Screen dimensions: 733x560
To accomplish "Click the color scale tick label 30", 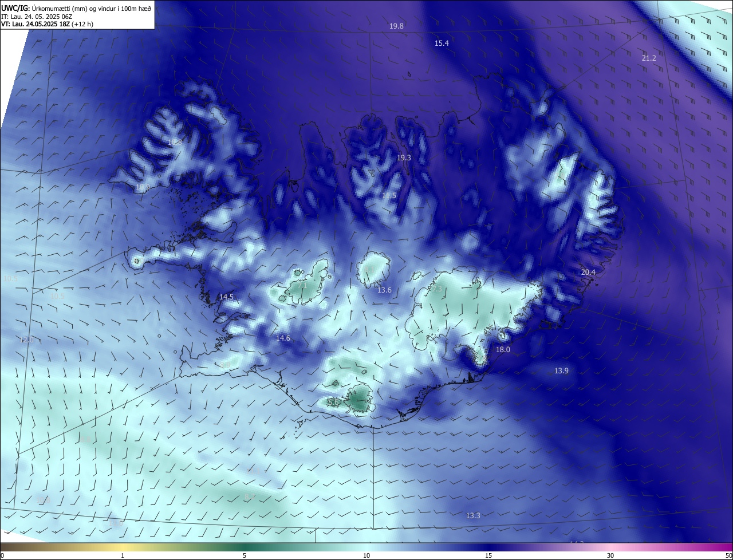I will tap(610, 556).
